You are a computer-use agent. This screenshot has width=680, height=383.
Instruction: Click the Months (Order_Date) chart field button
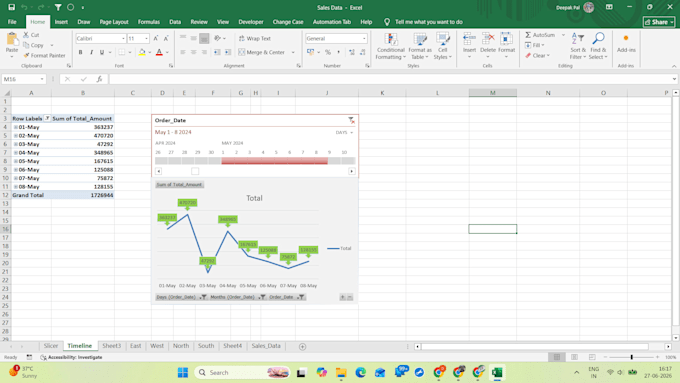237,297
